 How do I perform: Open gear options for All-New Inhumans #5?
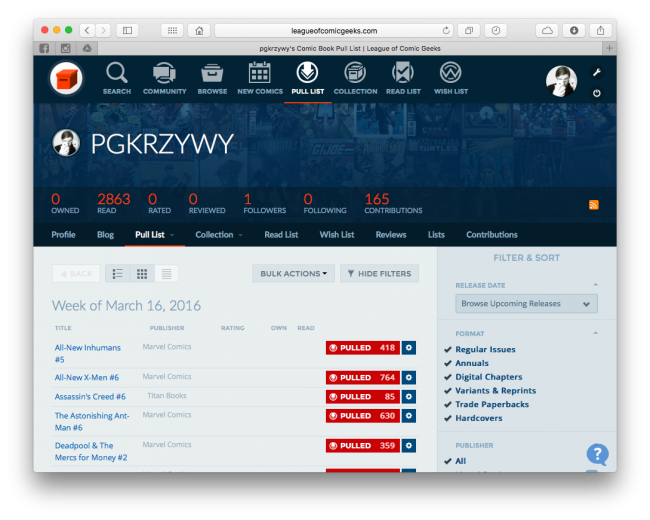(x=409, y=347)
